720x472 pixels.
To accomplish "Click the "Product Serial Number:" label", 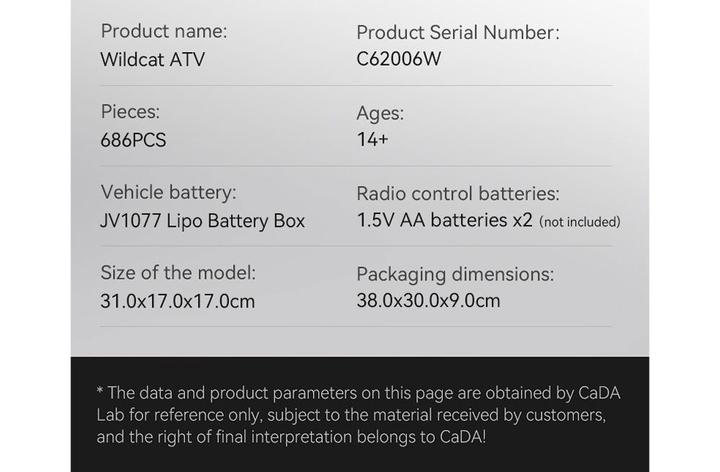I will (x=457, y=32).
